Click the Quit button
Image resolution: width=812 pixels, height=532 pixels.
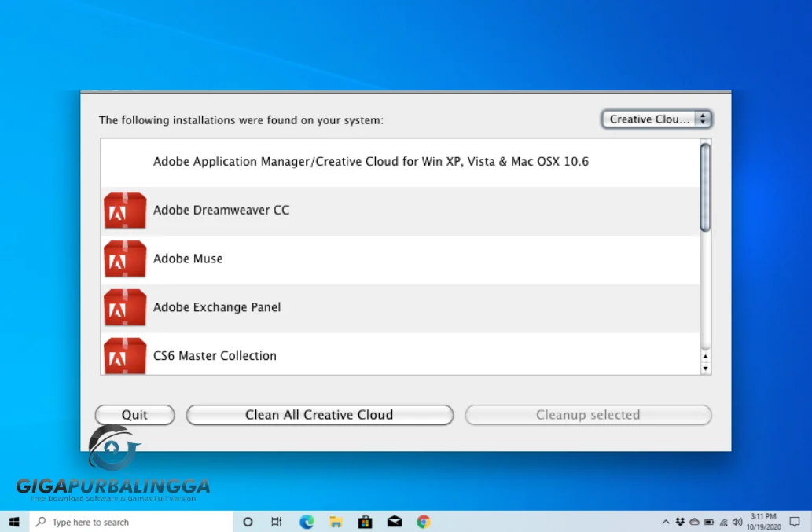click(134, 415)
